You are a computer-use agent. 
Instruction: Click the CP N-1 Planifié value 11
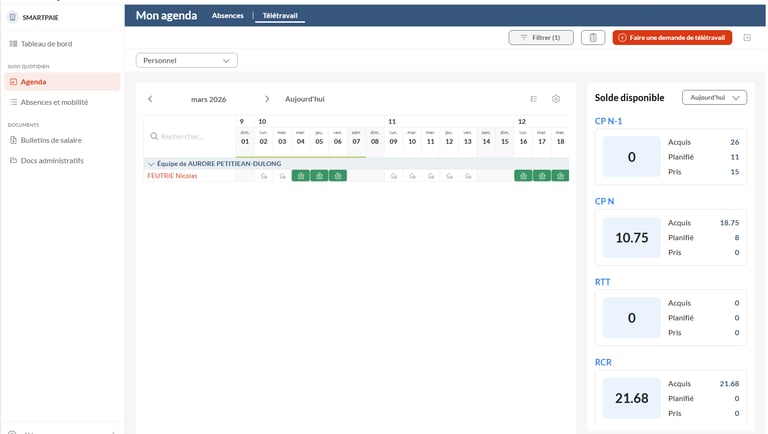click(x=735, y=157)
